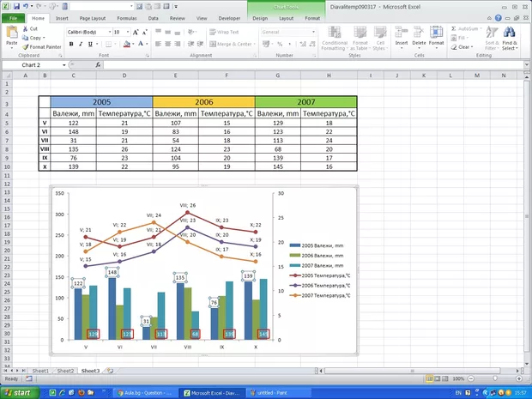
Task: Open the Font name dropdown
Action: (110, 32)
